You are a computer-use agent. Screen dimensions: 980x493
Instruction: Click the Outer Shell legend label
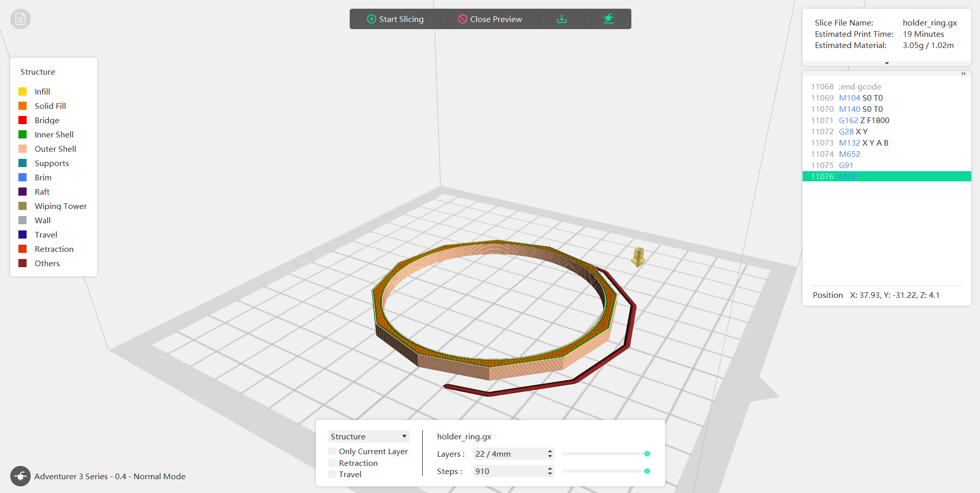[x=55, y=149]
